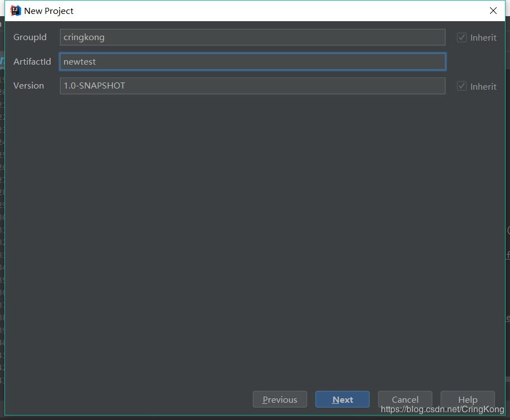Proceed with the Next button
Viewport: 510px width, 420px height.
coord(342,399)
